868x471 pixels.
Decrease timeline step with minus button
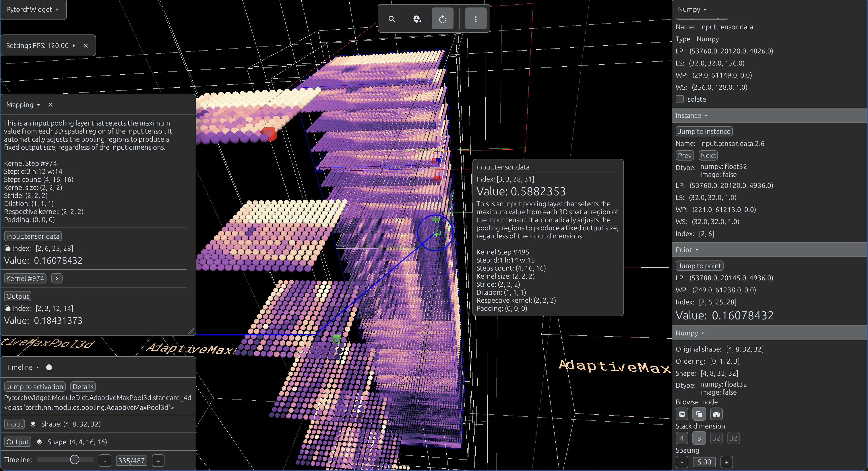(105, 461)
